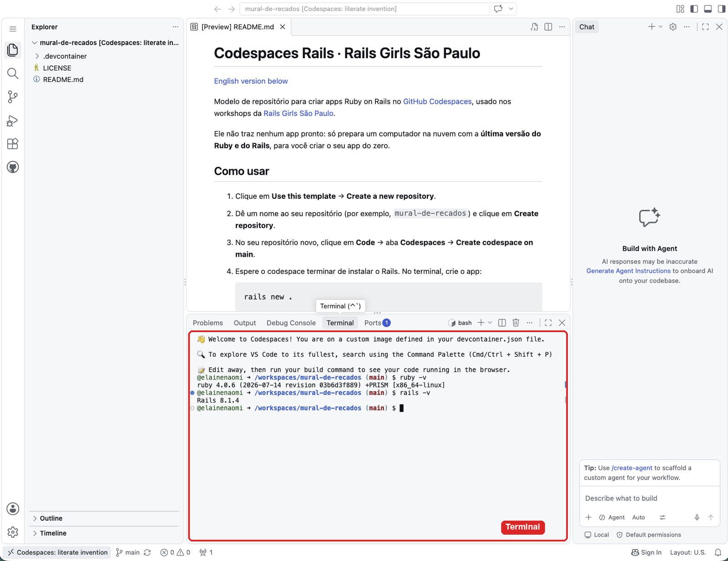728x561 pixels.
Task: Split the README.md editor to the right
Action: [x=548, y=27]
